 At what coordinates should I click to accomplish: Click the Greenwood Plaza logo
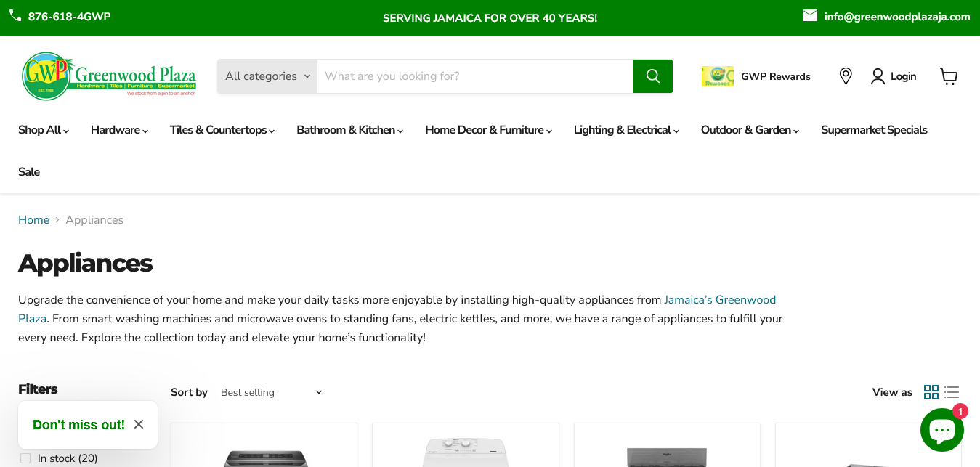tap(109, 76)
